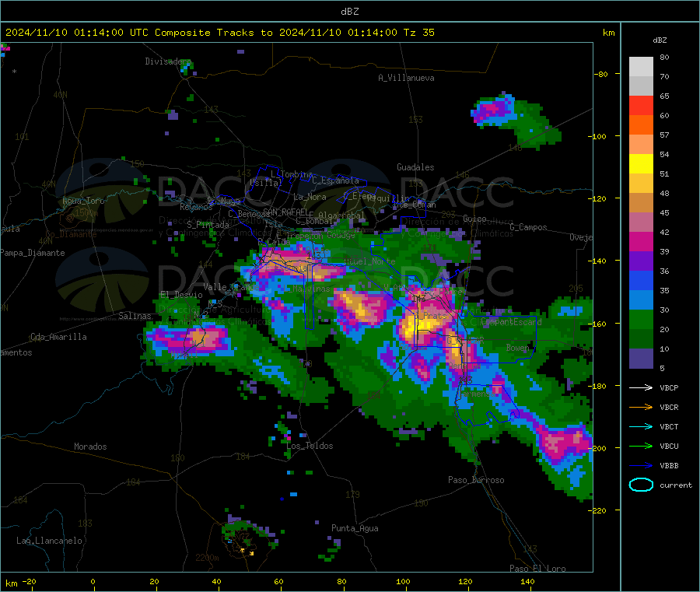This screenshot has height=592, width=700.
Task: Click the -80 km axis tick label
Action: point(601,74)
